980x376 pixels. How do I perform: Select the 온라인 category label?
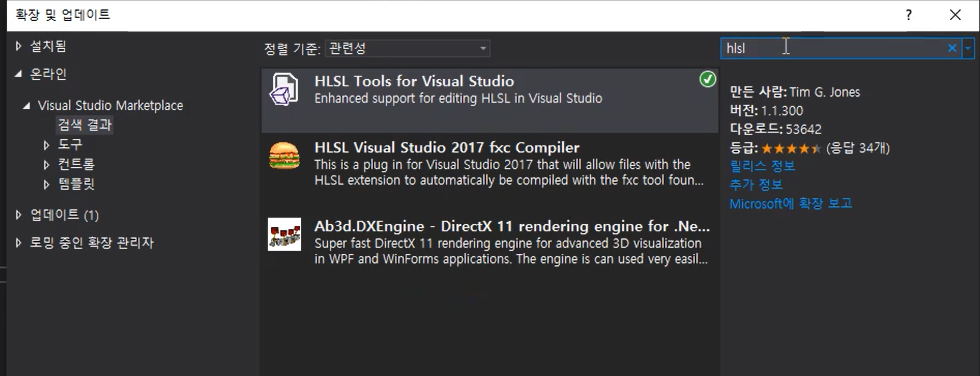48,74
